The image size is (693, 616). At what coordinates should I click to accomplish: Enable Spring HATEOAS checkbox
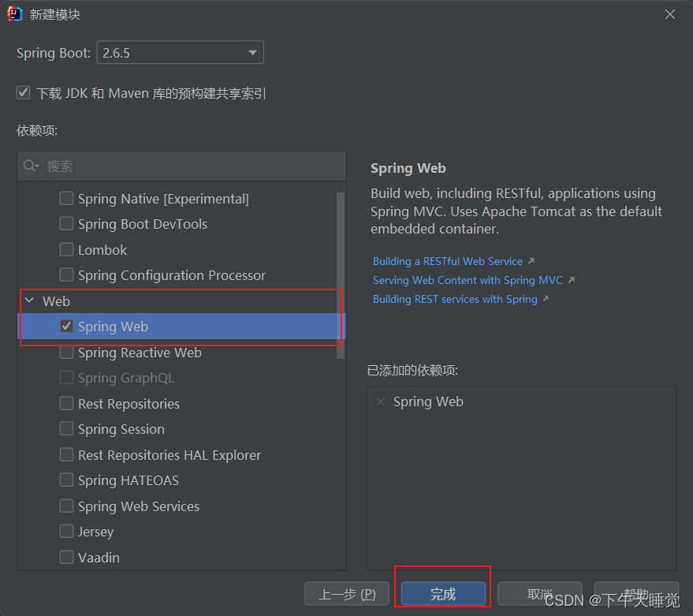pos(66,480)
